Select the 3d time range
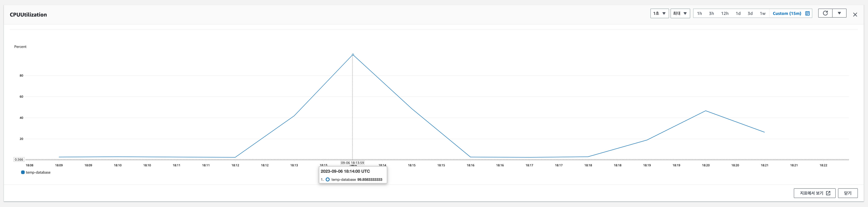The image size is (868, 207). (750, 14)
